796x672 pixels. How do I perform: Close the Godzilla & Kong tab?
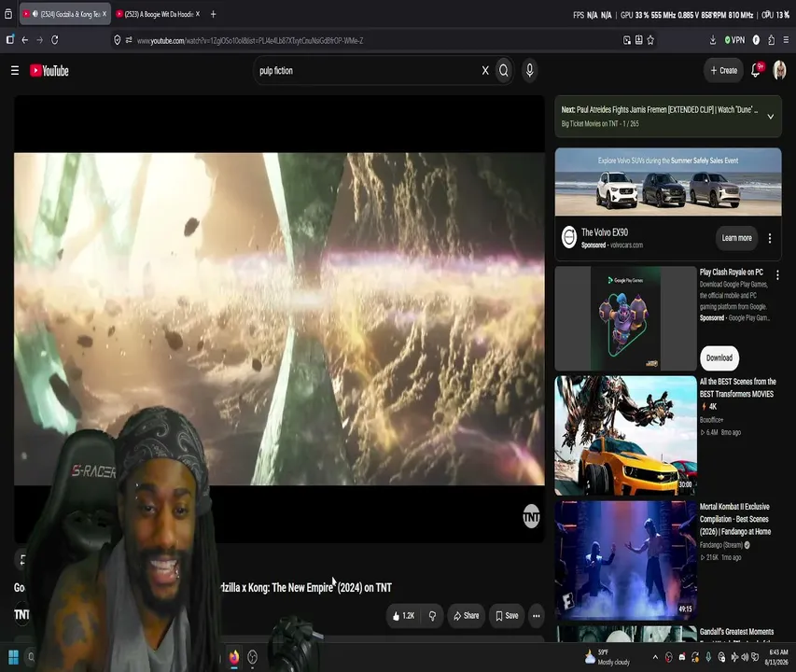pyautogui.click(x=105, y=14)
